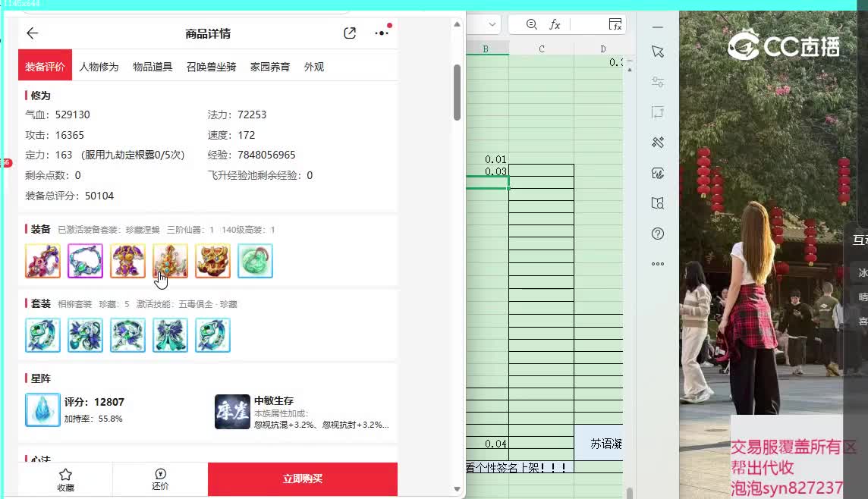
Task: Click the zoom magnifier icon in formula bar
Action: pos(531,24)
